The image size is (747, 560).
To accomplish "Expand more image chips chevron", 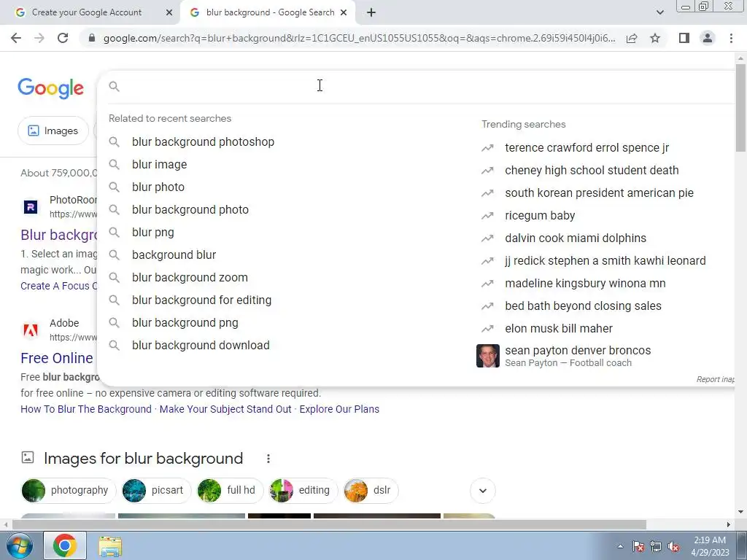I will pos(483,491).
